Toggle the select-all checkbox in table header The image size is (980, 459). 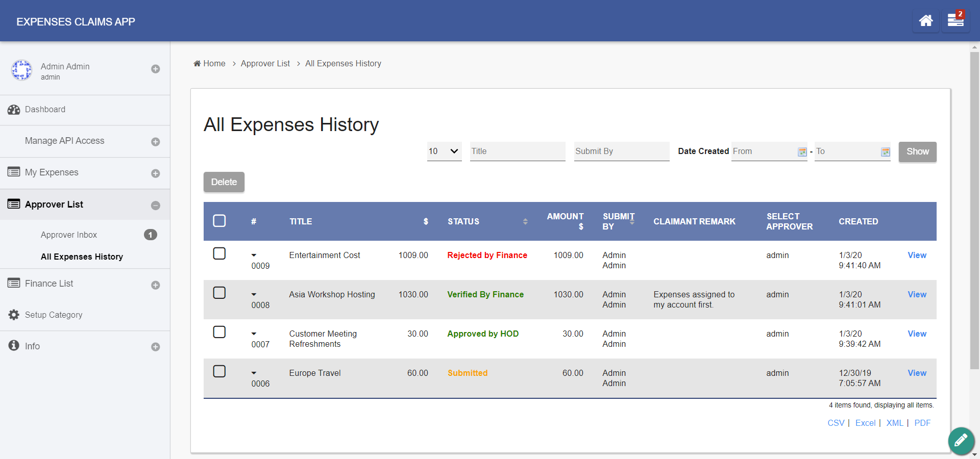[219, 221]
